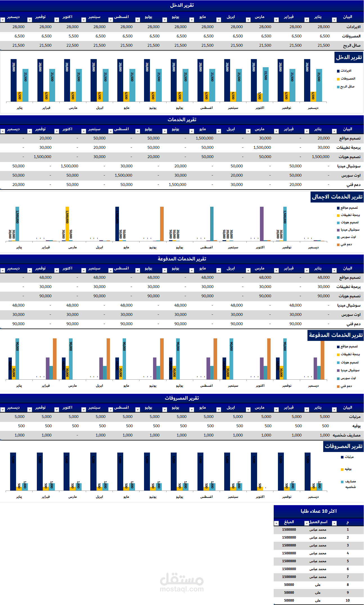Select '90,000' in دعم فني row under ديسمبر
Image resolution: width=364 pixels, height=605 pixels.
point(18,324)
